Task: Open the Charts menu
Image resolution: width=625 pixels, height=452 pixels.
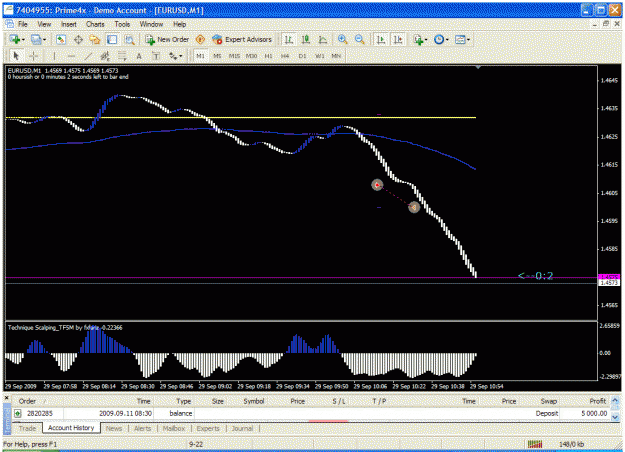Action: coord(95,24)
